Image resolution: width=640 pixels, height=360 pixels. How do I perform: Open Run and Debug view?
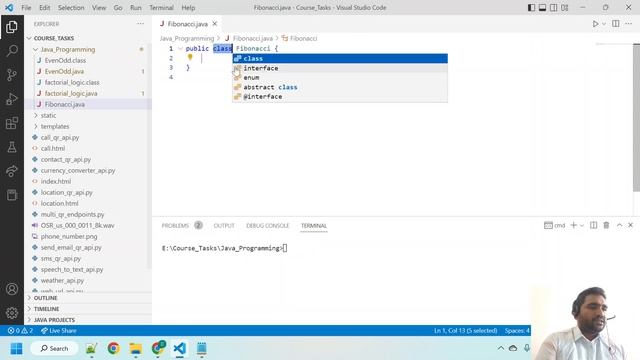tap(11, 99)
